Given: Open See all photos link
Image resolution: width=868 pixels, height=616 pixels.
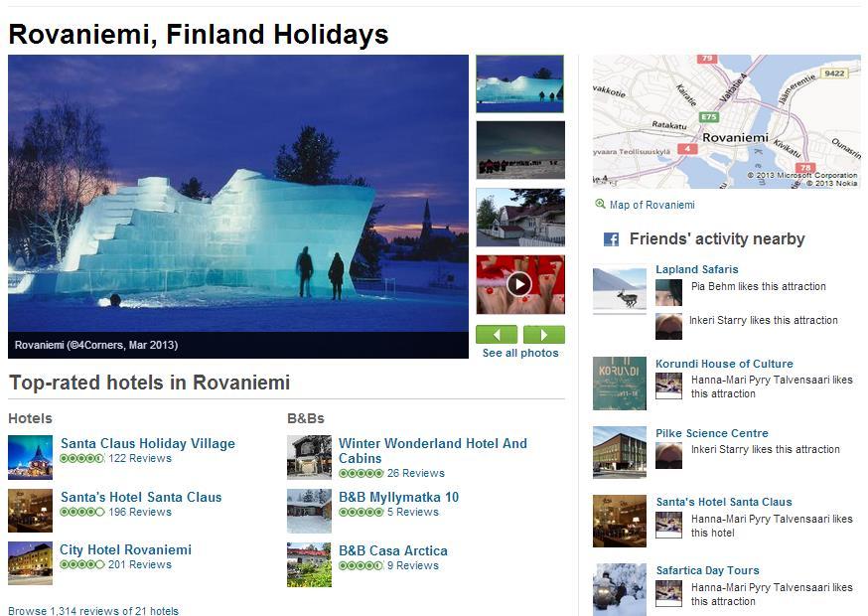Looking at the screenshot, I should pyautogui.click(x=520, y=353).
